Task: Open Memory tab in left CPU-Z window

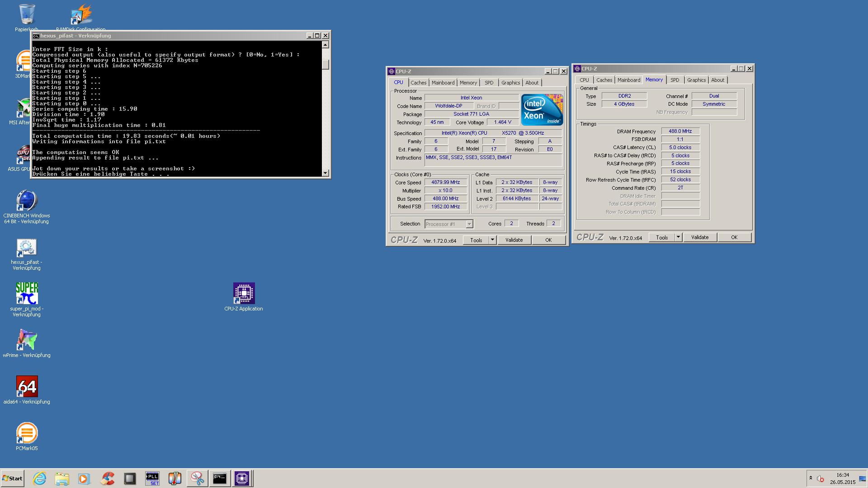Action: pos(468,83)
